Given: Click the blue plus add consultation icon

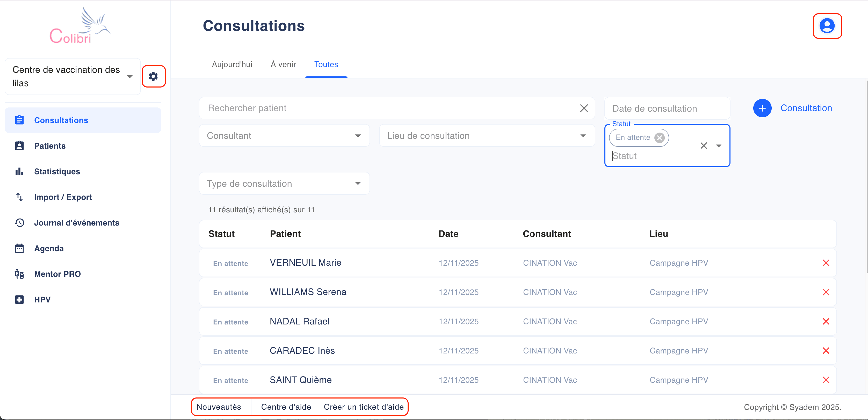Looking at the screenshot, I should pos(762,108).
